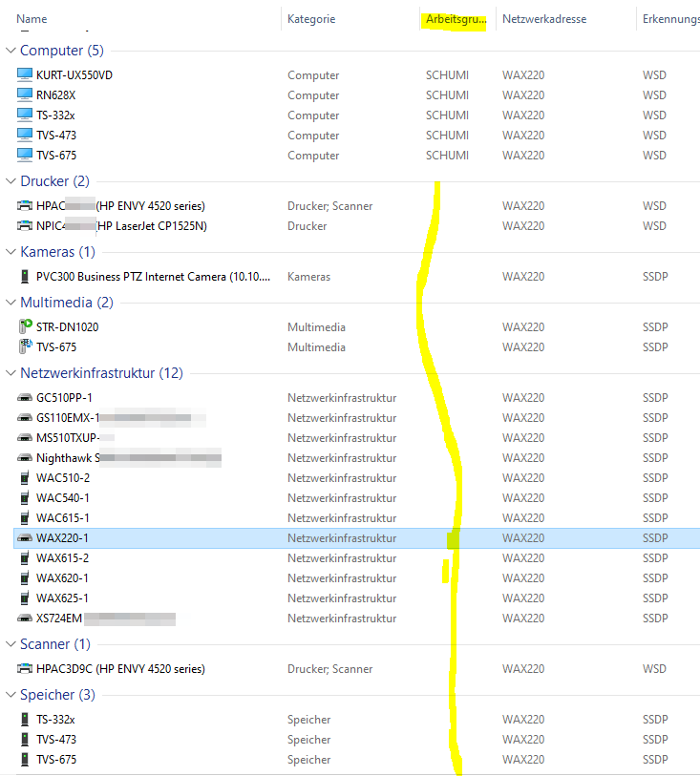Click SCHUMI workgroup cell of KURT-UX550VD
The height and width of the screenshot is (776, 700).
(x=447, y=74)
